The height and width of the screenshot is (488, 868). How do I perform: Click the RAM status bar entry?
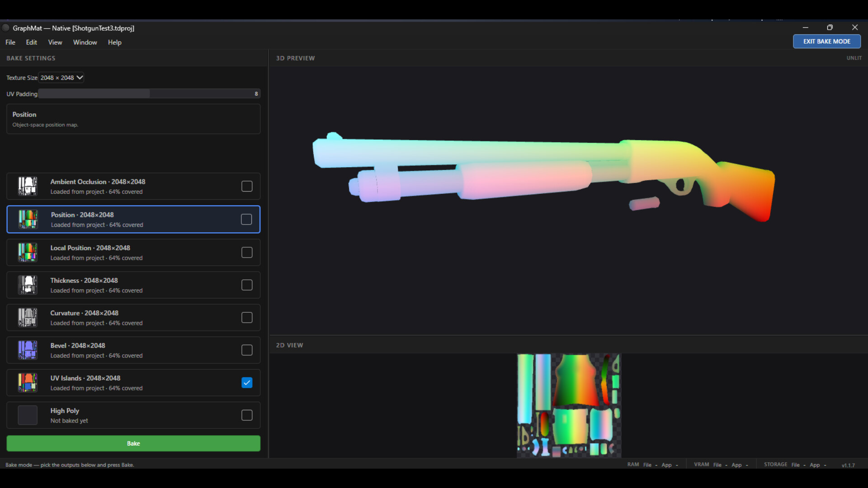(x=653, y=465)
